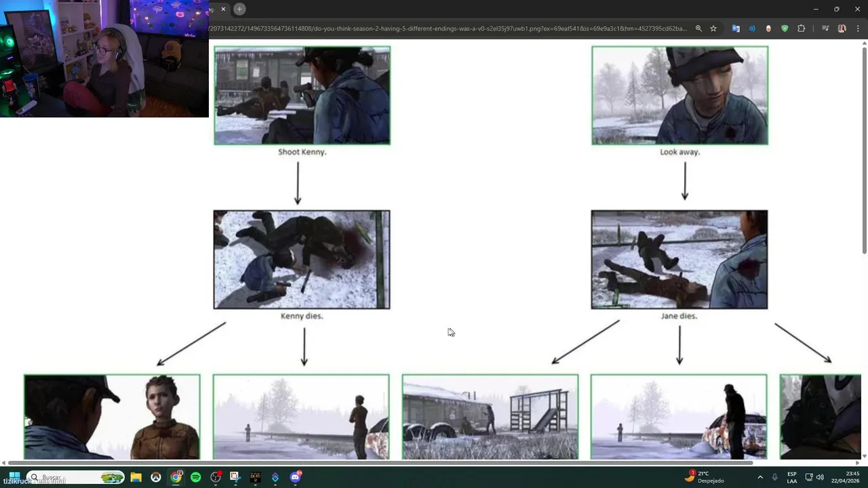
Task: Bookmark this page with the star icon
Action: (713, 28)
